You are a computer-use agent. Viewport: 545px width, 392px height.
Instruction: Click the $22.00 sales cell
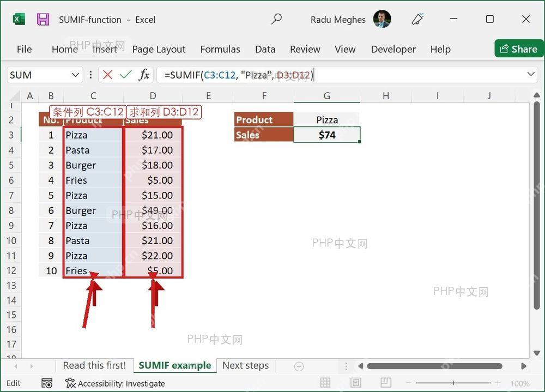[153, 256]
